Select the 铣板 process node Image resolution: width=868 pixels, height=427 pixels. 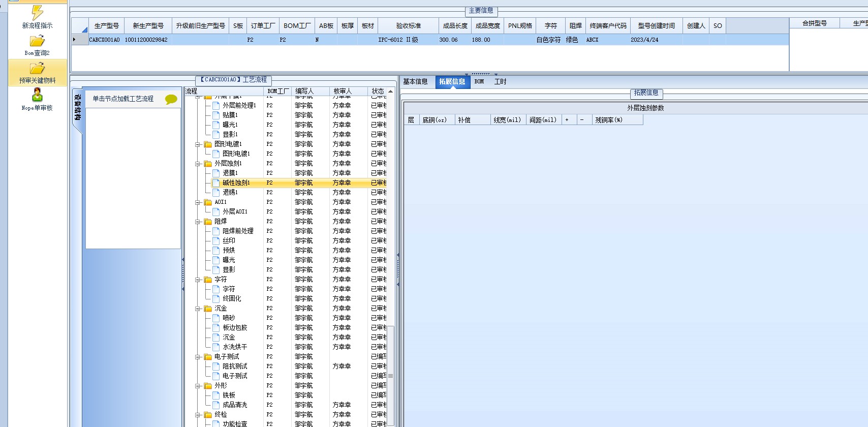[x=229, y=395]
